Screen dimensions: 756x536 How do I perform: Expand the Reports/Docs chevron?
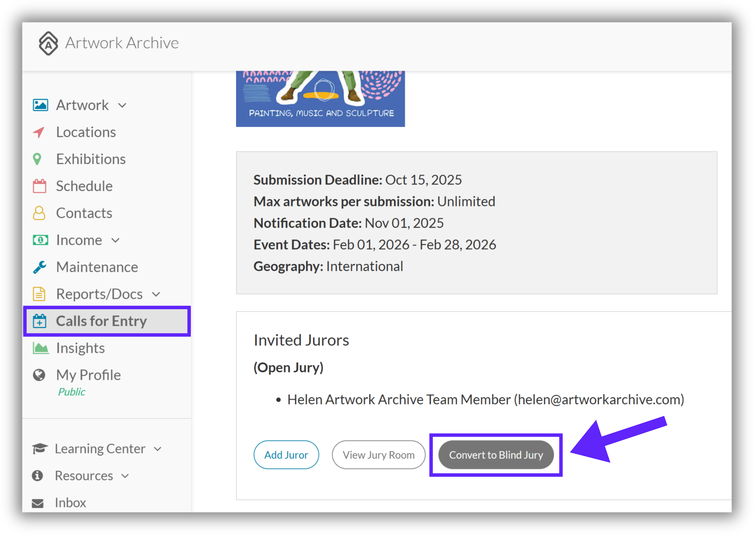click(x=156, y=294)
